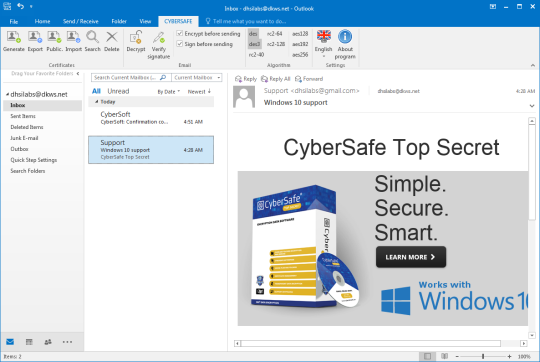Screen dimensions: 540x362
Task: Switch to the Home tab
Action: tap(42, 21)
